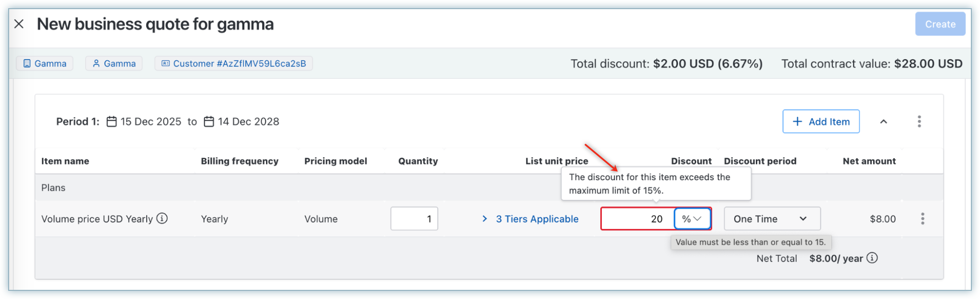980x299 pixels.
Task: Click the Net Total info icon
Action: [872, 258]
